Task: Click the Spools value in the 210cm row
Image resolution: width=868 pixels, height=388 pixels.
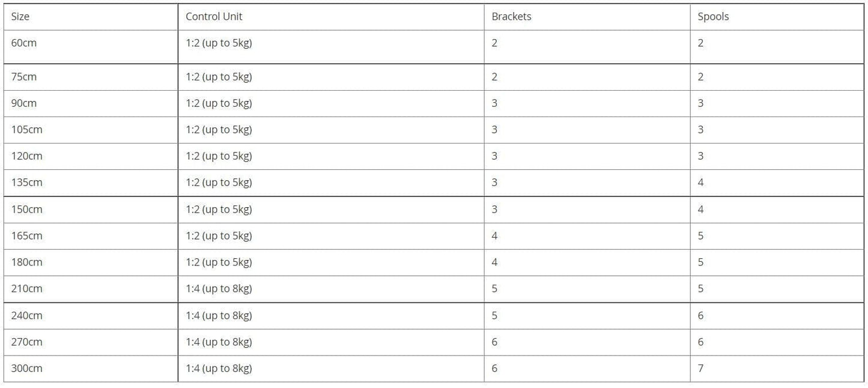Action: click(x=700, y=289)
